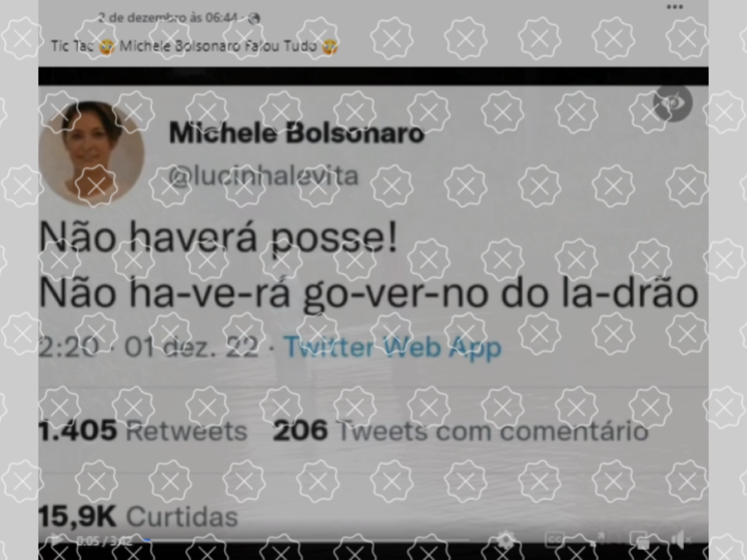Open the Twitter Web App link

tap(393, 347)
